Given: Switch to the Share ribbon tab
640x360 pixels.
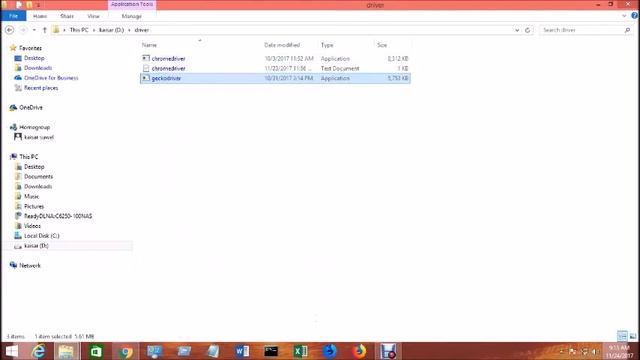Looking at the screenshot, I should [67, 16].
